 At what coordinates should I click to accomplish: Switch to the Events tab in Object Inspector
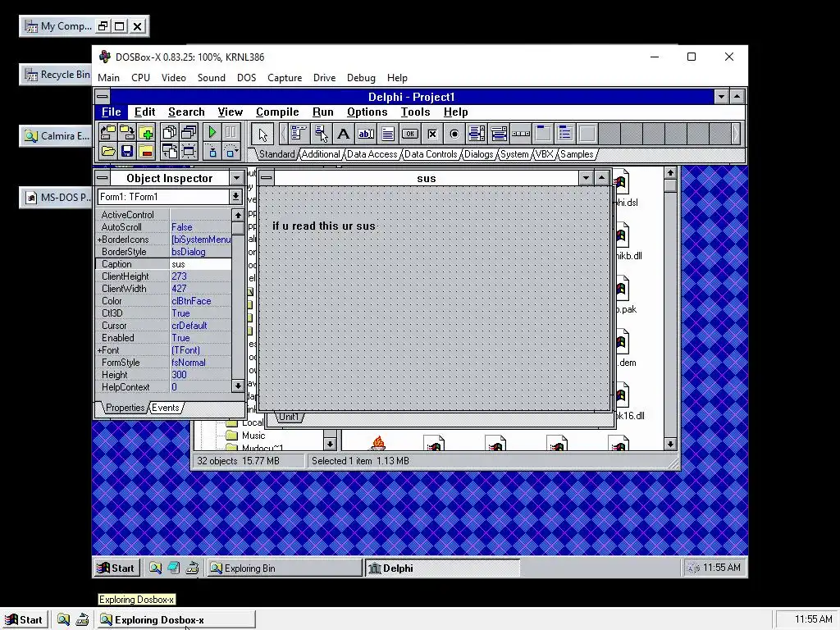(x=166, y=408)
